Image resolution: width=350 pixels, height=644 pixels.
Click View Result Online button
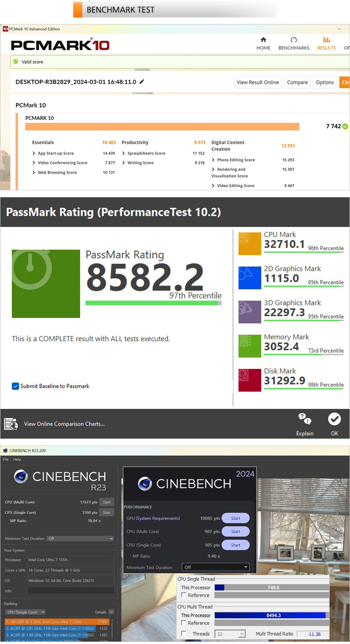point(258,82)
